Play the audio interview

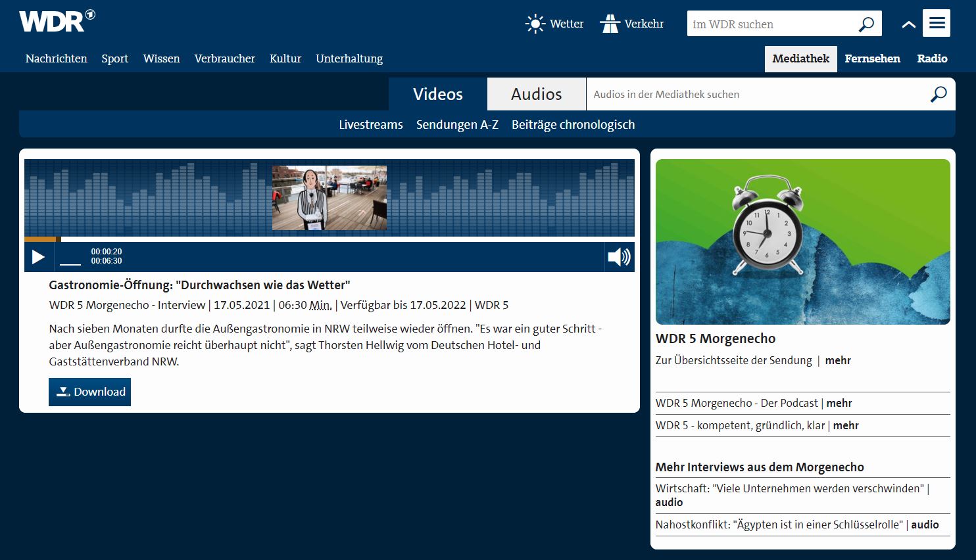[39, 257]
